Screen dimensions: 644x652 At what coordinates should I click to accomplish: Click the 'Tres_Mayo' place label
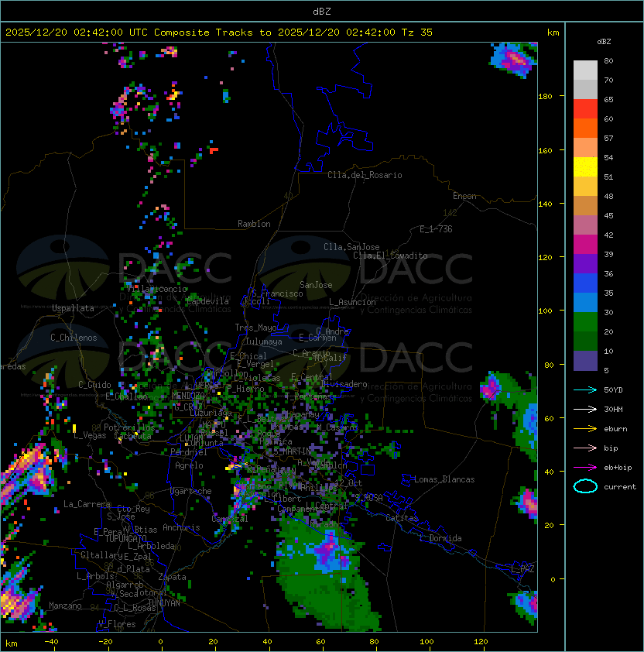coord(255,328)
